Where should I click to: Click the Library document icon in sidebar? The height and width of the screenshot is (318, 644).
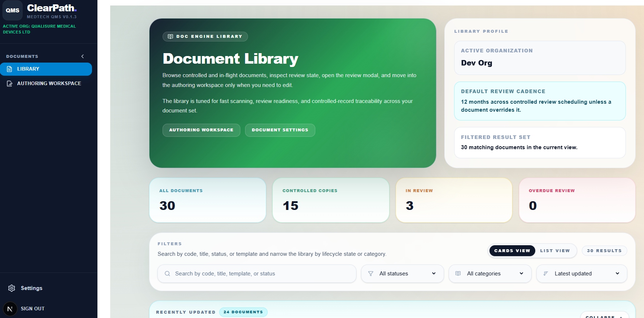point(9,69)
